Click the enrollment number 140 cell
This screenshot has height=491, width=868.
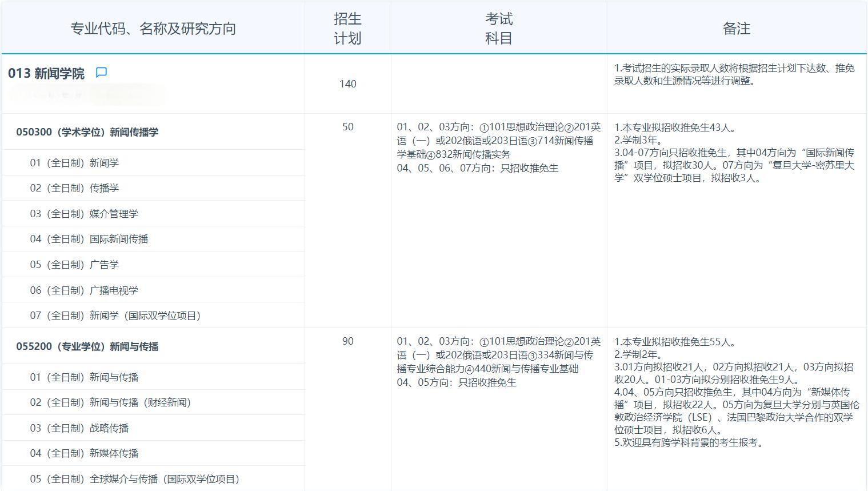tap(348, 84)
